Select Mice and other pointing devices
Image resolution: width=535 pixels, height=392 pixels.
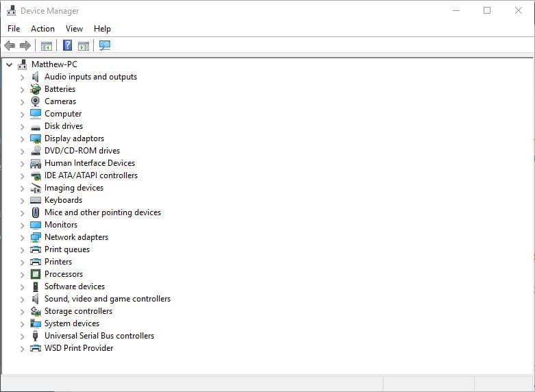coord(103,212)
